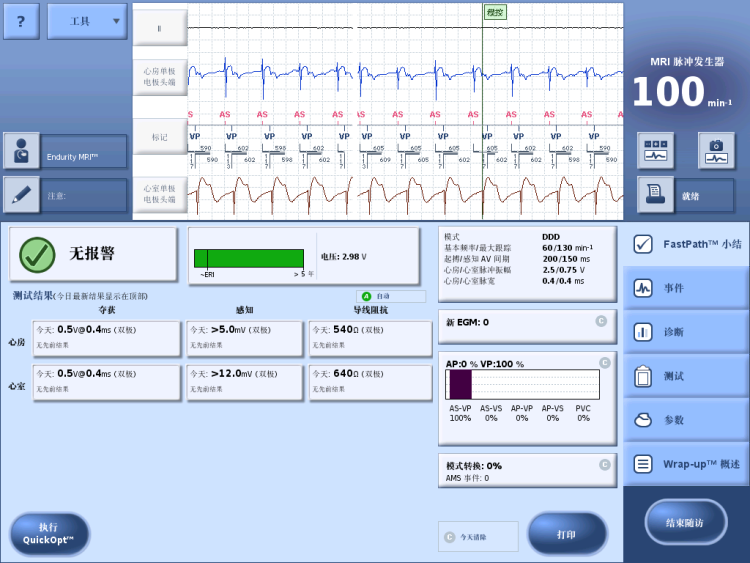
Task: Click the pencil note icon
Action: [x=21, y=195]
